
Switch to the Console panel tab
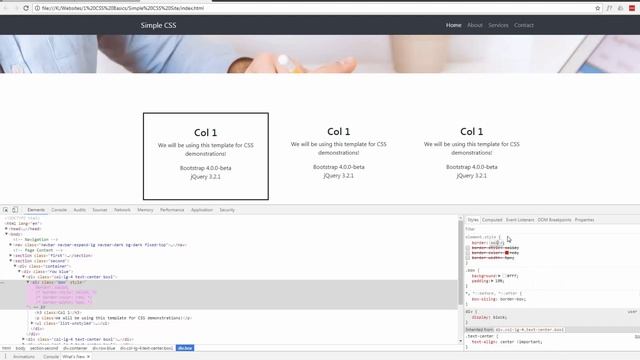pyautogui.click(x=59, y=210)
